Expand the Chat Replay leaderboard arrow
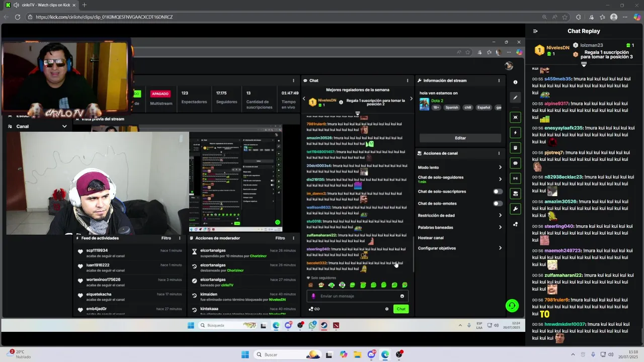644x362 pixels. click(584, 64)
